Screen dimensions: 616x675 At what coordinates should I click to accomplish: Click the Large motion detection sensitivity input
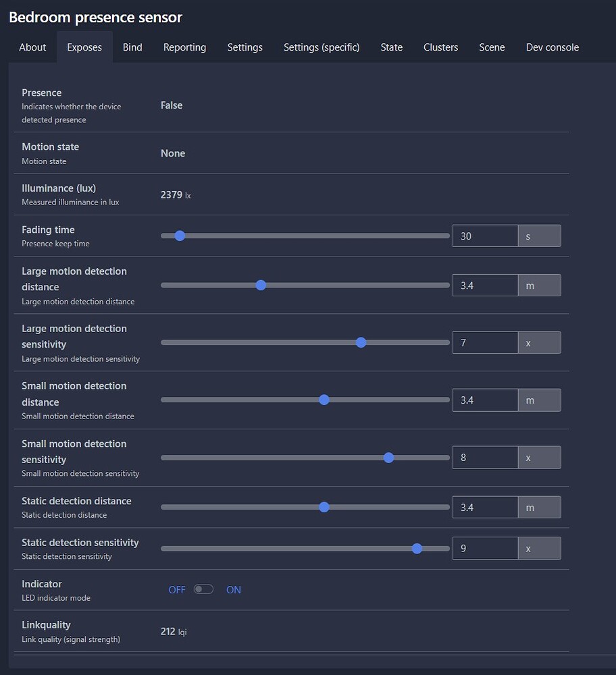click(x=485, y=342)
